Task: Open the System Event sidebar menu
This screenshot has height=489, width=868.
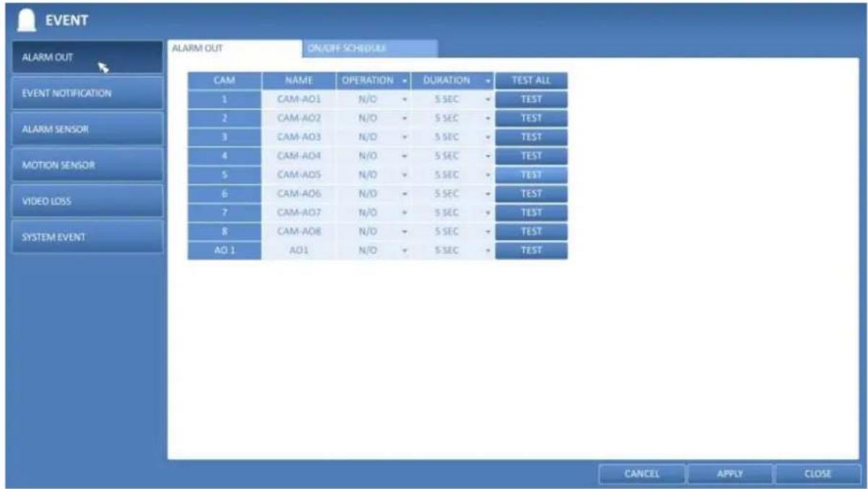Action: pyautogui.click(x=87, y=237)
